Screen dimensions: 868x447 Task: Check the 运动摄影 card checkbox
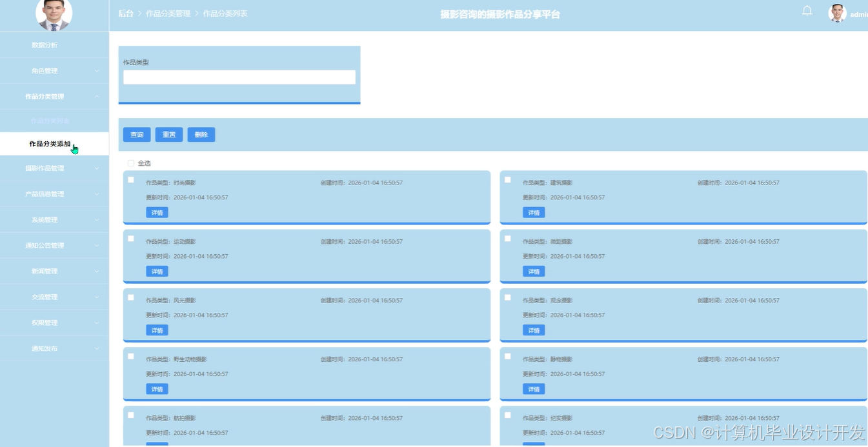pyautogui.click(x=131, y=239)
